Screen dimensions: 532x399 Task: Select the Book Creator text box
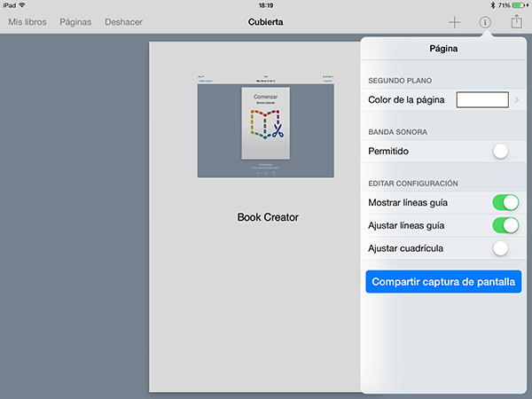click(268, 217)
